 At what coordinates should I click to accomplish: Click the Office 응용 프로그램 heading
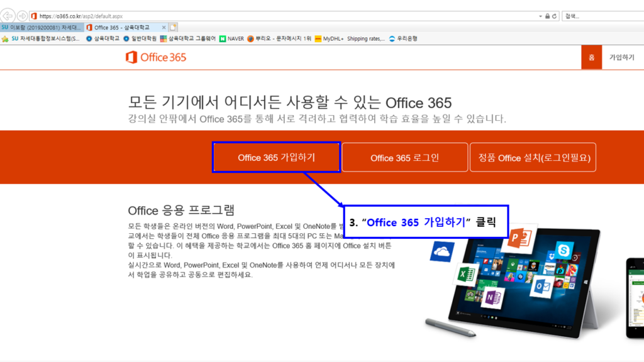[x=181, y=211]
